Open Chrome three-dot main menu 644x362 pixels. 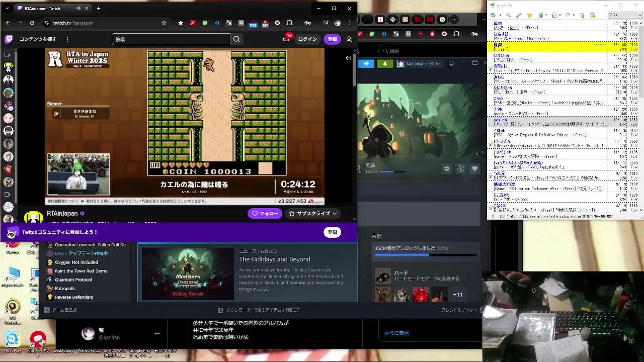pyautogui.click(x=350, y=23)
